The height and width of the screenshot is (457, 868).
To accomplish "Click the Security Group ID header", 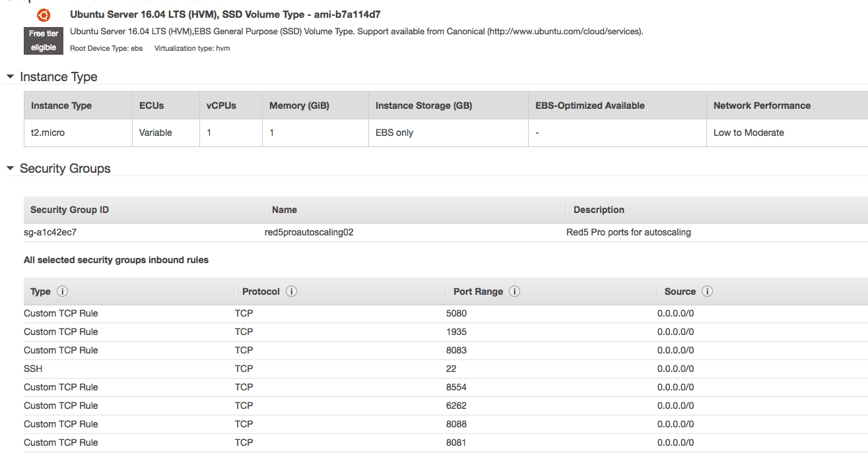I will tap(69, 210).
